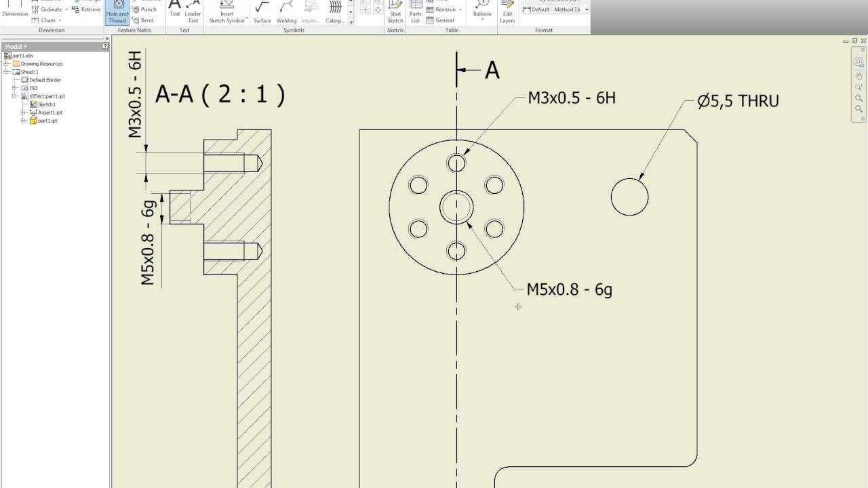
Task: Click the General table command
Action: [x=444, y=20]
